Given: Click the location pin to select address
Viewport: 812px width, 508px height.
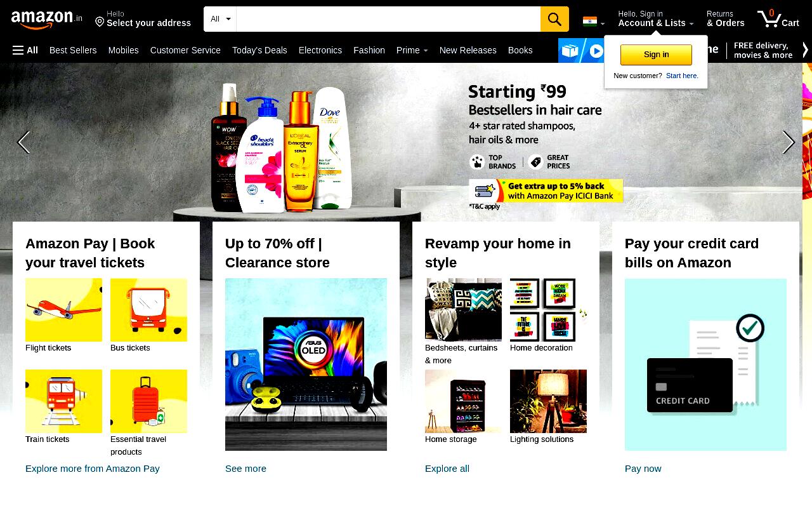Looking at the screenshot, I should point(100,22).
